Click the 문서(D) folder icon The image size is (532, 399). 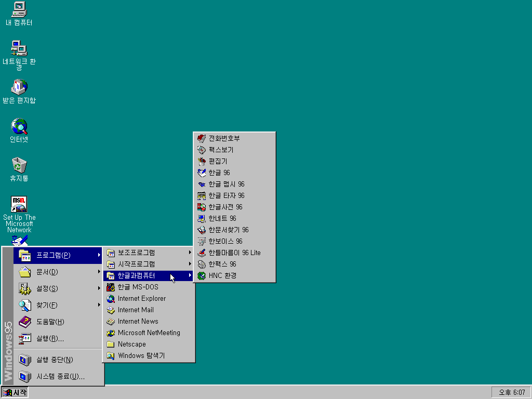25,272
